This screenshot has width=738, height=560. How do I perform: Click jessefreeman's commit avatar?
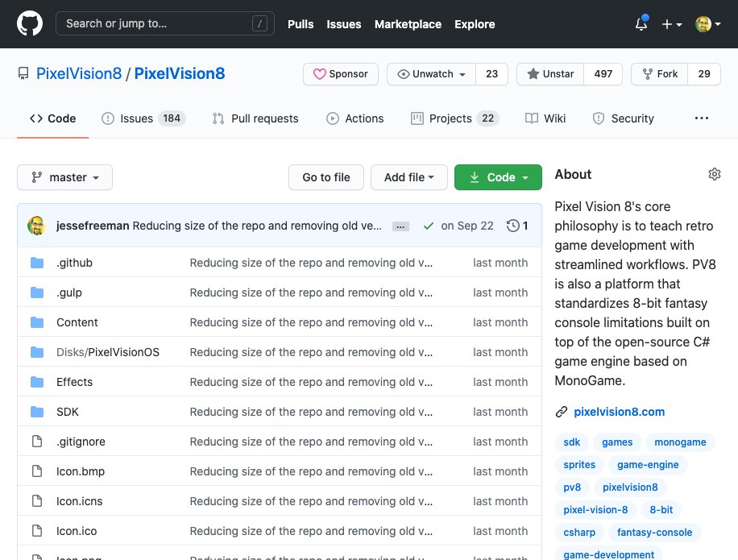[36, 226]
